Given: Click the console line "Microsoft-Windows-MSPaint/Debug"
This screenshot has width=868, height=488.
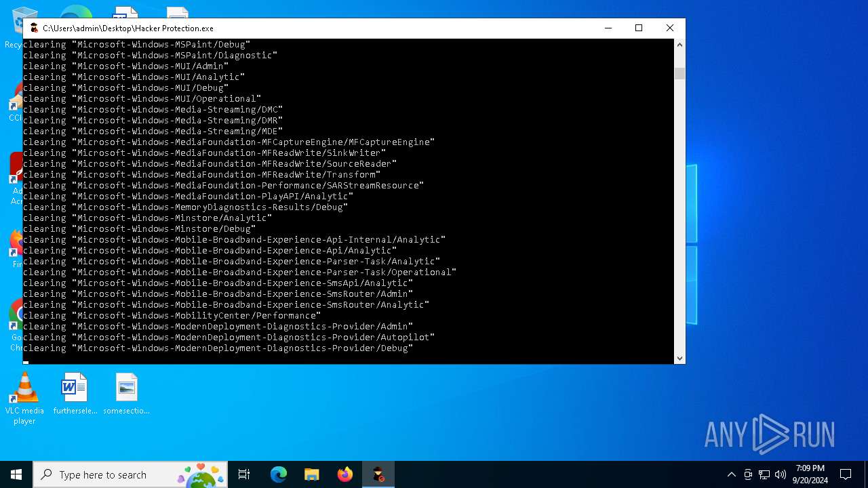Looking at the screenshot, I should (137, 44).
